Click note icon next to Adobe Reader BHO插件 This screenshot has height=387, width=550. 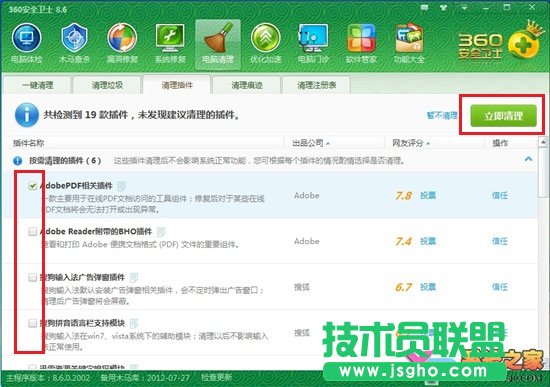tap(161, 232)
